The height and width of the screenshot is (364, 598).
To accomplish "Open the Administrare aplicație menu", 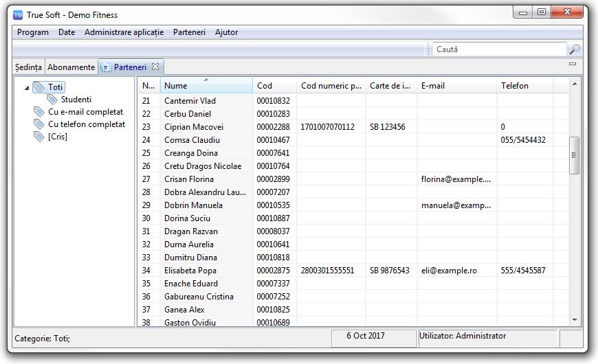I will point(124,32).
